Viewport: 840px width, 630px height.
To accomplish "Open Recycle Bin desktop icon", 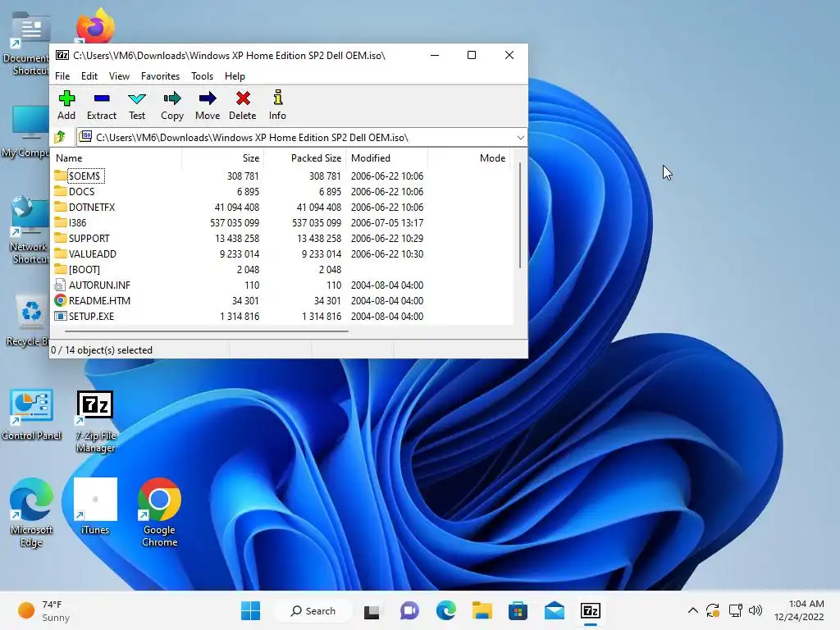I will [x=27, y=320].
